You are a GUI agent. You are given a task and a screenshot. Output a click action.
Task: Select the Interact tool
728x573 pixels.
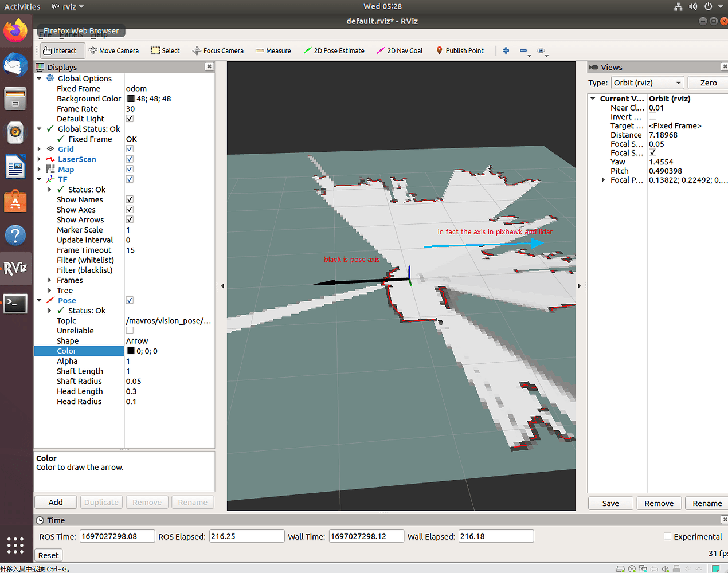(62, 50)
